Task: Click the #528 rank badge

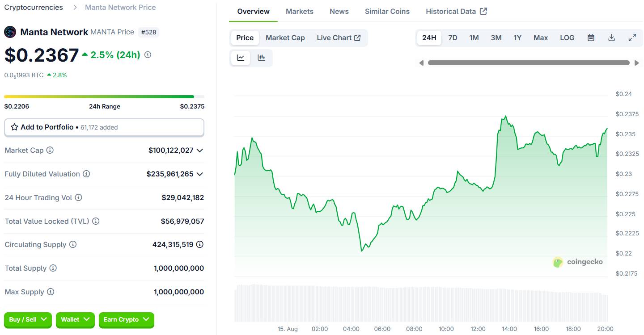Action: tap(148, 32)
